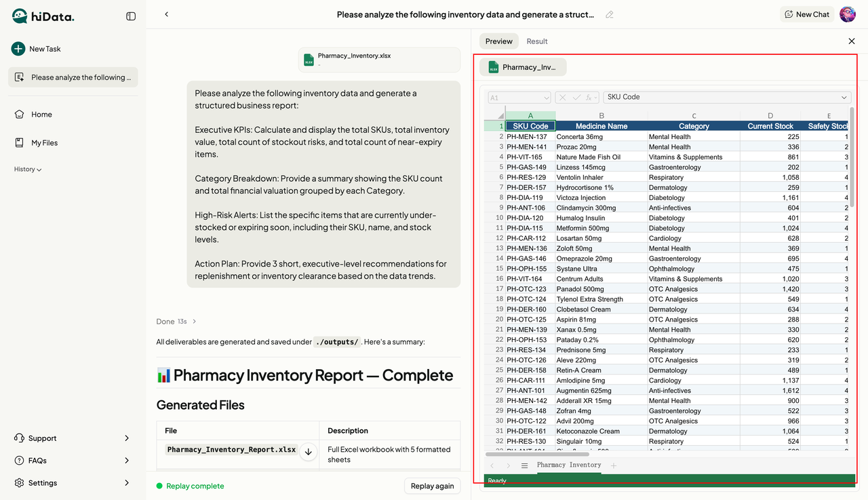Expand the History section

click(28, 169)
